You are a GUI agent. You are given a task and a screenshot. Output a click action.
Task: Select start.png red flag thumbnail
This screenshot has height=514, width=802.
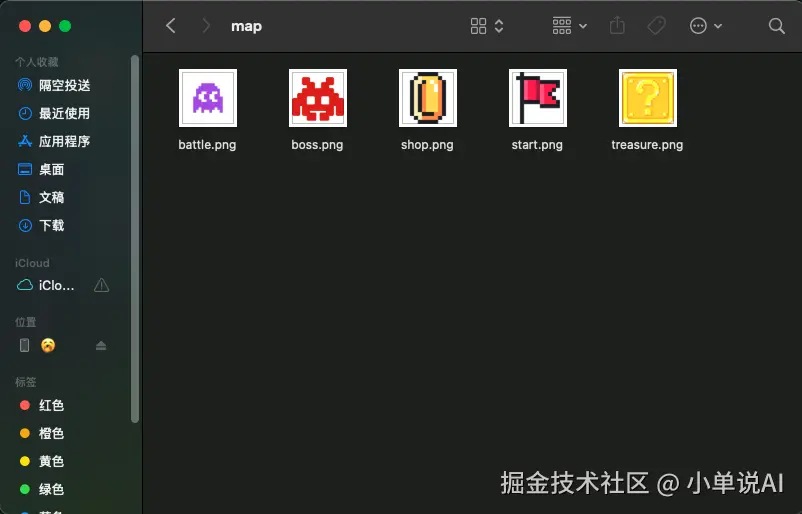tap(538, 98)
